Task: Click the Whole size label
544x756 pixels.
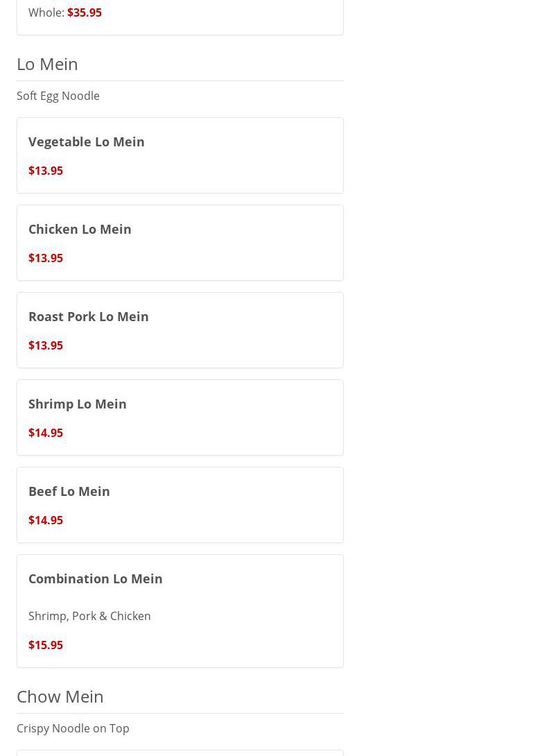Action: pyautogui.click(x=46, y=12)
